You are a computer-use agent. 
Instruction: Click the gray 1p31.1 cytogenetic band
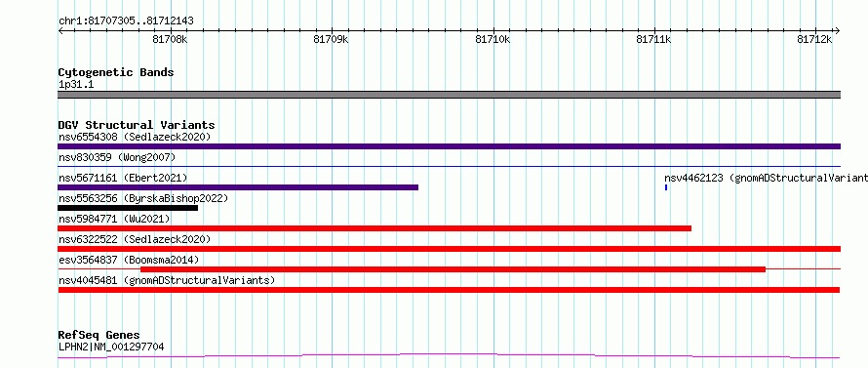(x=449, y=95)
